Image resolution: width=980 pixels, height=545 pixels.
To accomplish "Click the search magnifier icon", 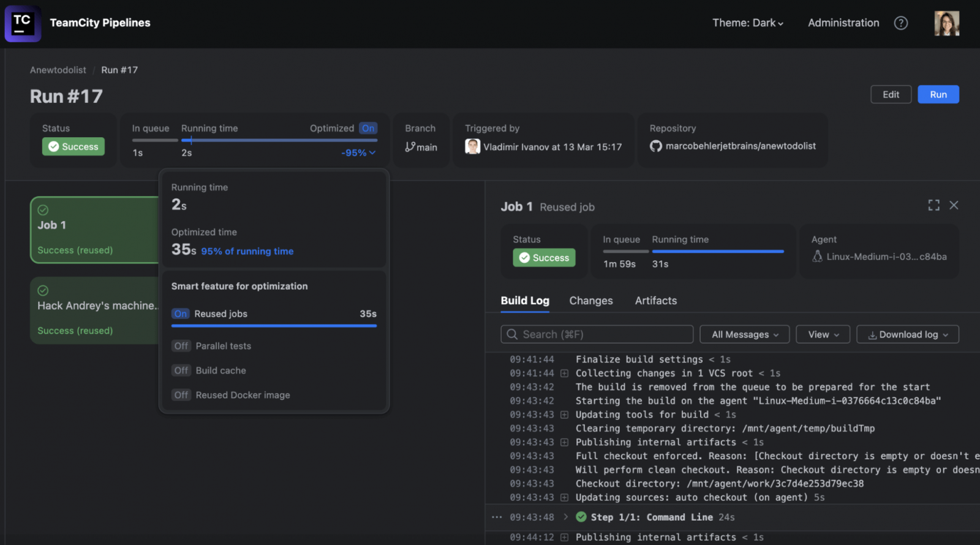I will 512,334.
